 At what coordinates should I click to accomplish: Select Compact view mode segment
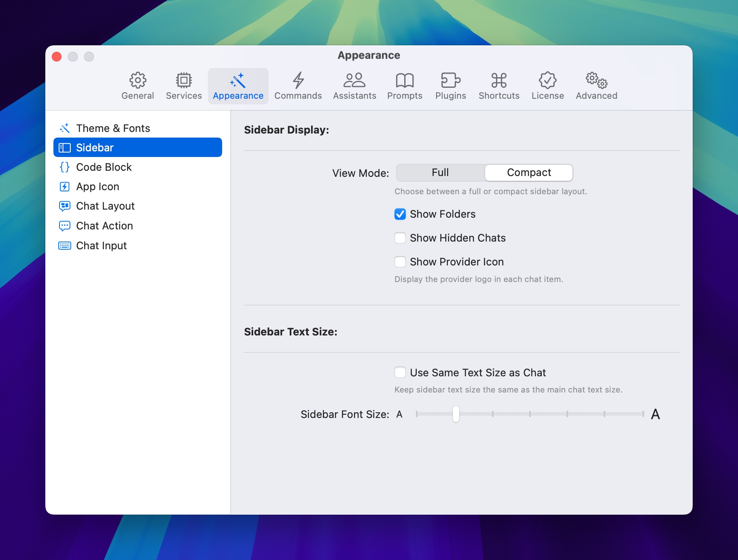[528, 173]
